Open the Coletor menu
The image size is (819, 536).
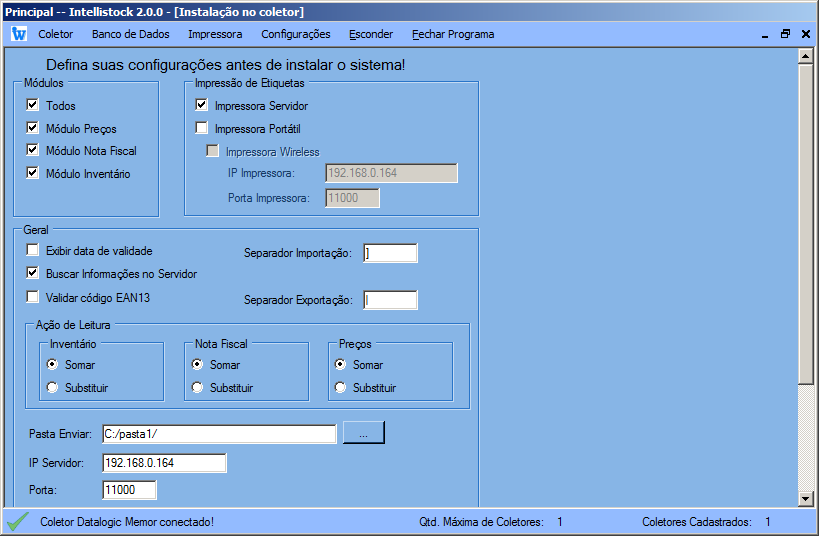coord(55,34)
